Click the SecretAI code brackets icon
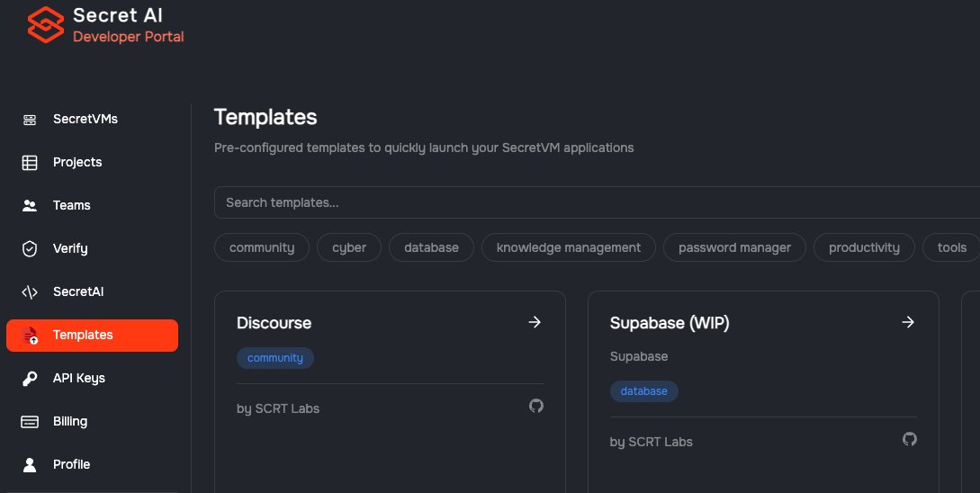 (x=30, y=291)
